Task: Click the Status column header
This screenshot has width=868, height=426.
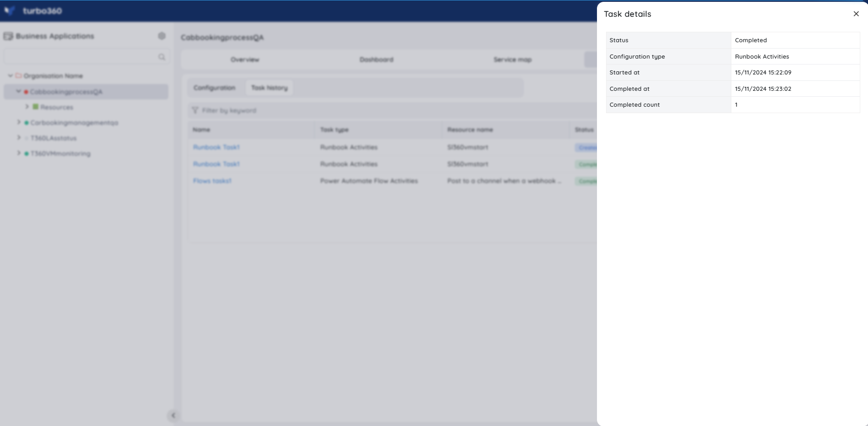Action: click(584, 130)
